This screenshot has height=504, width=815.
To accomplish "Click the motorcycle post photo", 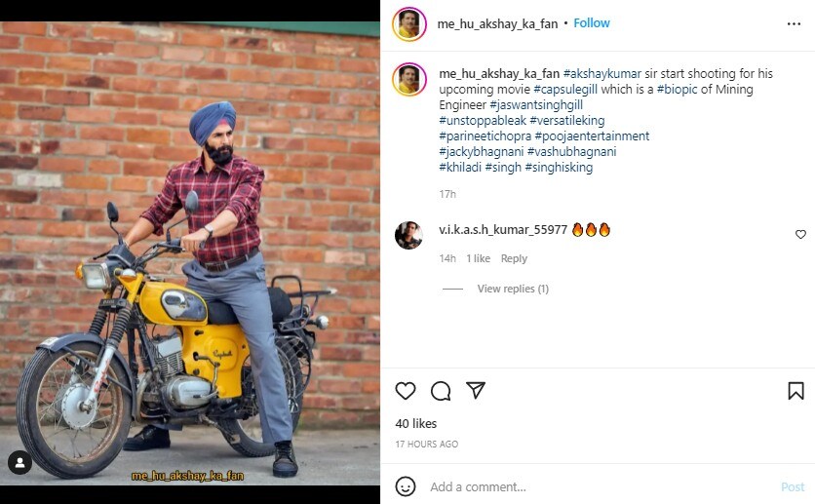I will tap(190, 253).
